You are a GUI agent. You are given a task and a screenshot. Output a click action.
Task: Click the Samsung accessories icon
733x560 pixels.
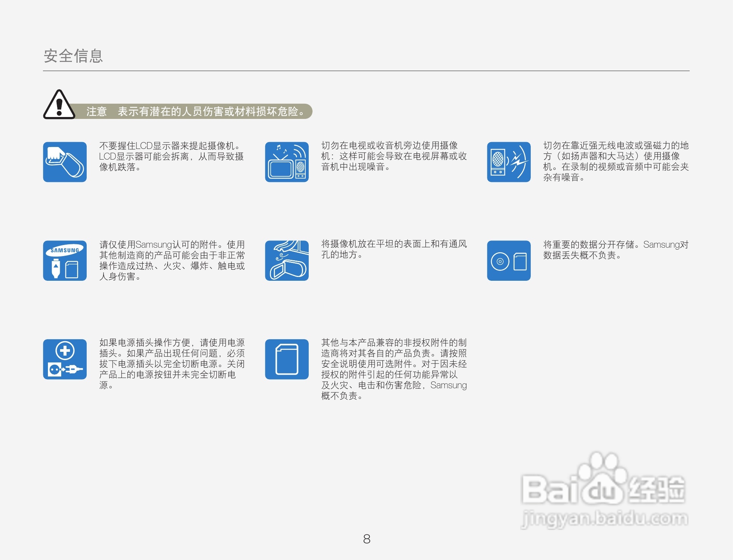pos(65,261)
